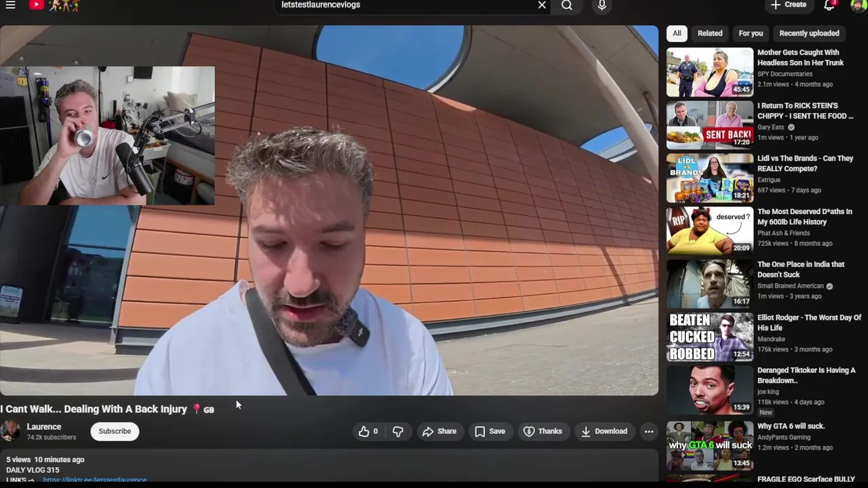Click the magnifier search button
The width and height of the screenshot is (868, 488).
tap(567, 5)
